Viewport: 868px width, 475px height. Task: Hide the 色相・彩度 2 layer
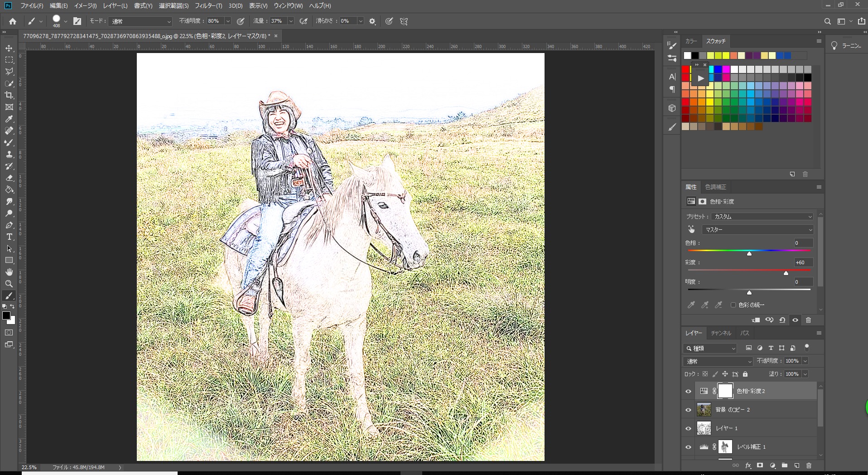[x=688, y=392]
